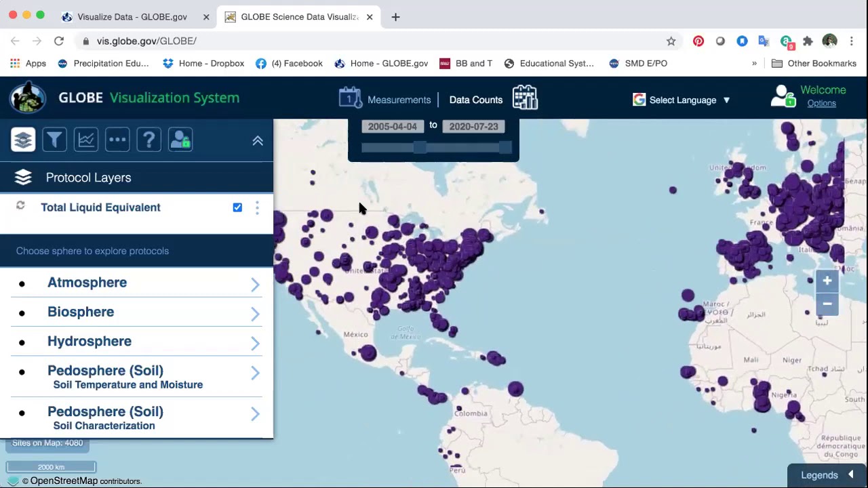Click the Welcome user profile icon
The width and height of the screenshot is (868, 488).
pos(783,96)
